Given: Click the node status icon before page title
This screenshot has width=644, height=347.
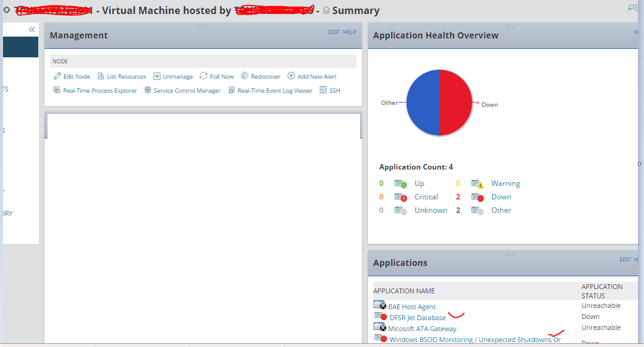Looking at the screenshot, I should [x=7, y=10].
